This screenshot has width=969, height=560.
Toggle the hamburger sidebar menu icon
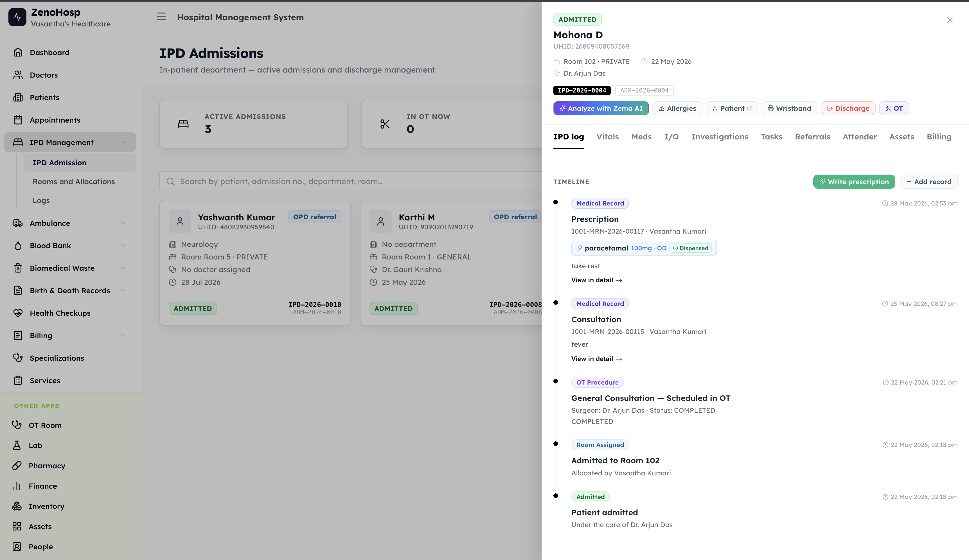pos(161,17)
